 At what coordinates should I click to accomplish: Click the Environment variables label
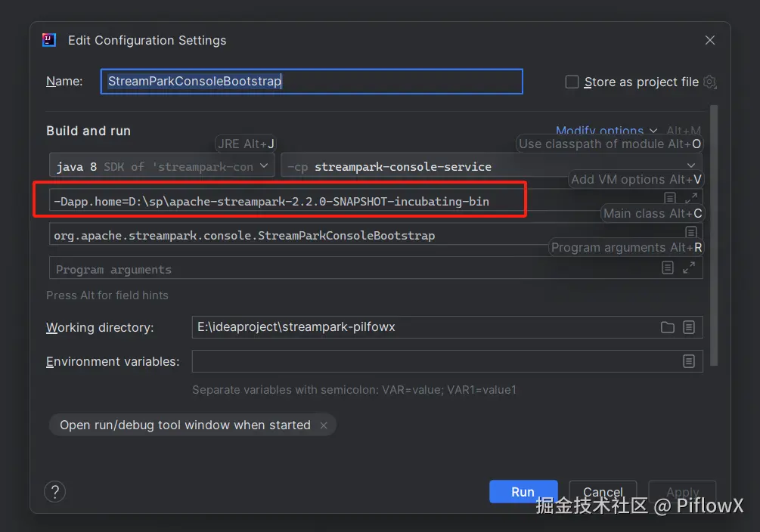tap(113, 361)
